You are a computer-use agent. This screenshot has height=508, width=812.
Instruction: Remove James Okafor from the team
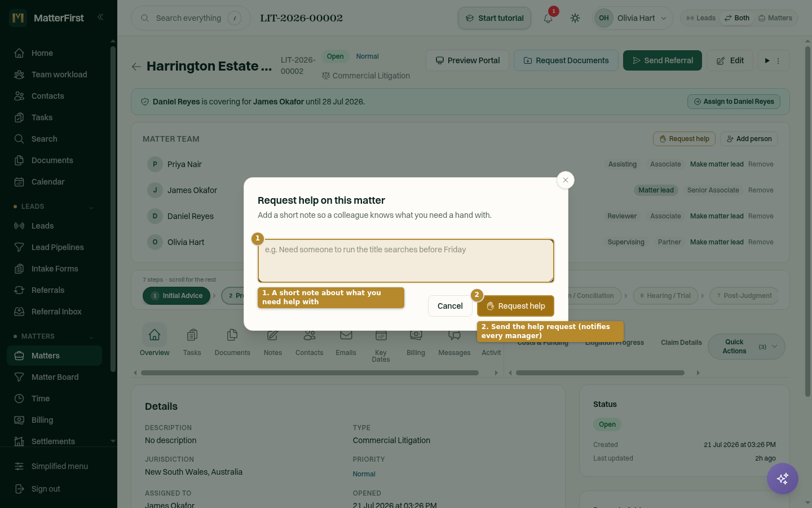(x=761, y=190)
